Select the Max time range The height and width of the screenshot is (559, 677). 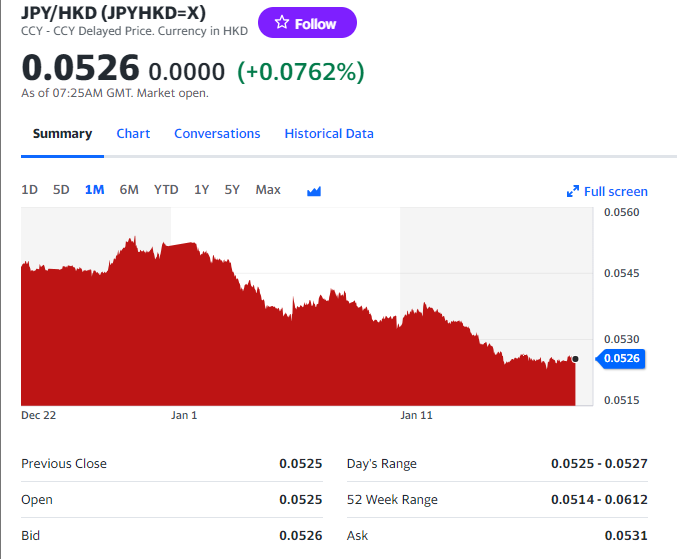pos(268,190)
